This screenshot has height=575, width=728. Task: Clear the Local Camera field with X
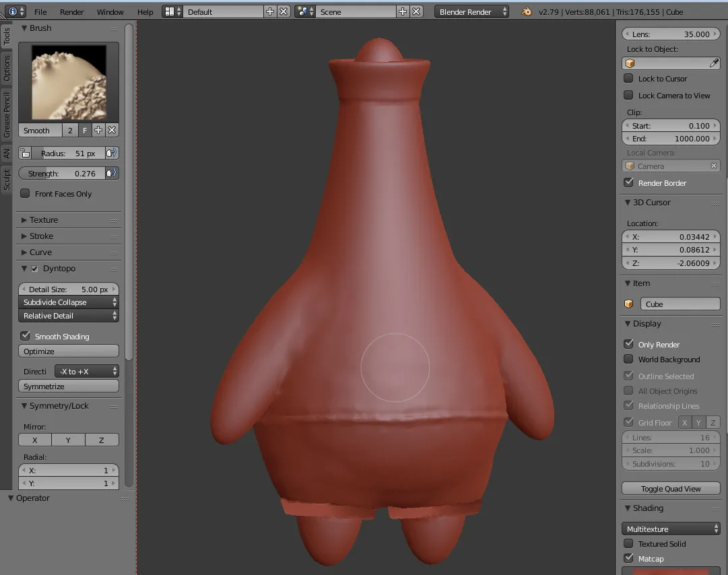714,166
